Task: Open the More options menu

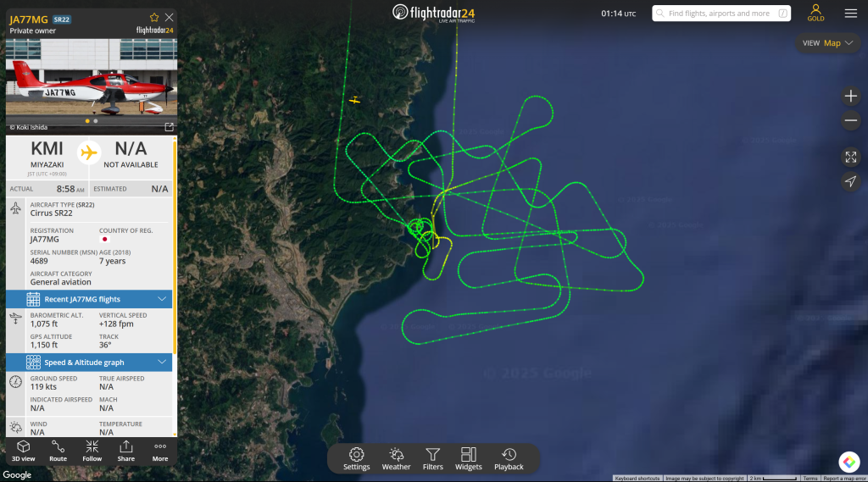Action: point(160,451)
